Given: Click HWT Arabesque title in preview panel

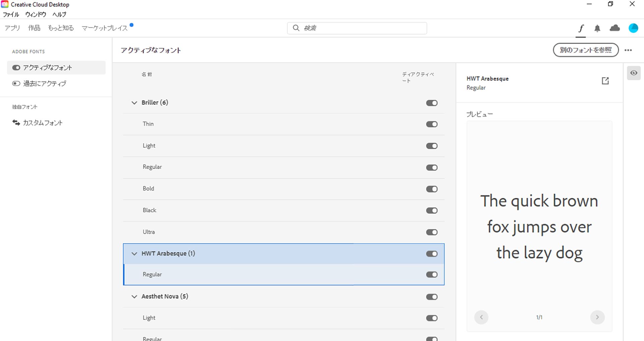Looking at the screenshot, I should pyautogui.click(x=488, y=79).
